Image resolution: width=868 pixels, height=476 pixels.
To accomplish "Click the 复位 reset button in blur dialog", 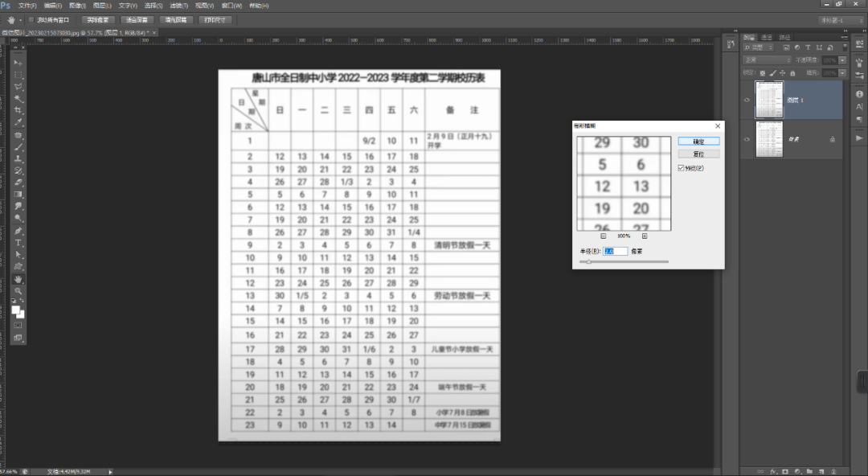I will pyautogui.click(x=698, y=154).
